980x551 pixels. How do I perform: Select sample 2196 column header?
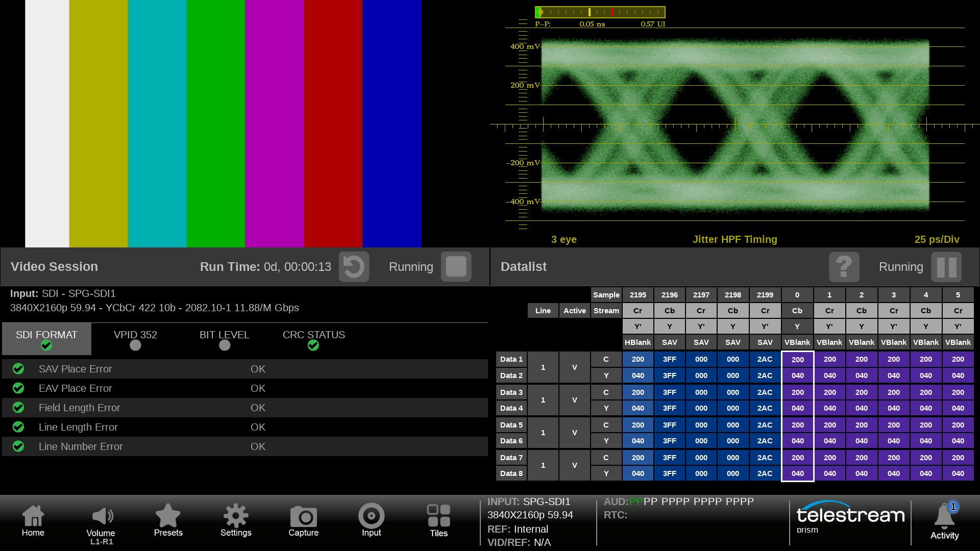coord(669,295)
